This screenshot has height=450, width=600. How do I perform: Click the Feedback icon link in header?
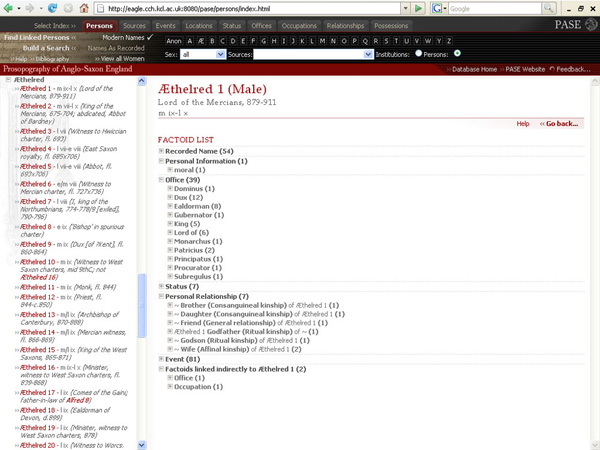coord(553,69)
